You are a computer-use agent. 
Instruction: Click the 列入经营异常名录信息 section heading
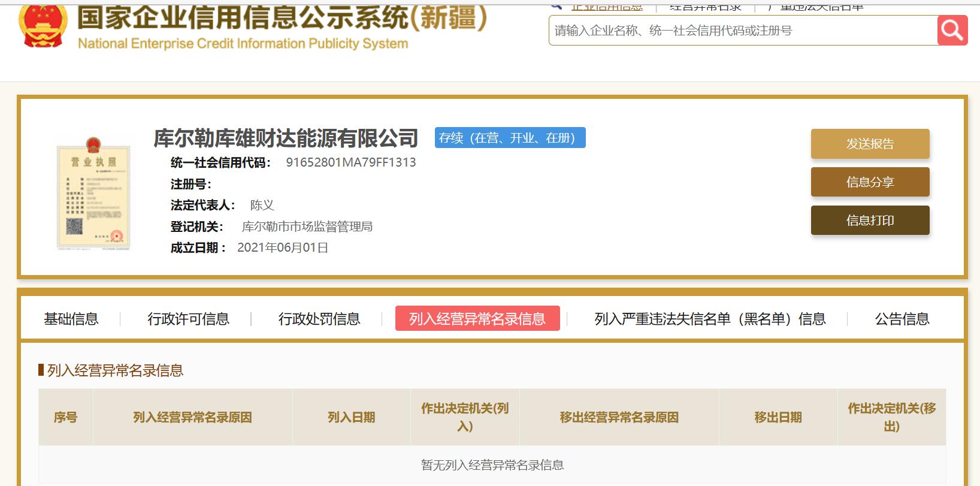[115, 370]
